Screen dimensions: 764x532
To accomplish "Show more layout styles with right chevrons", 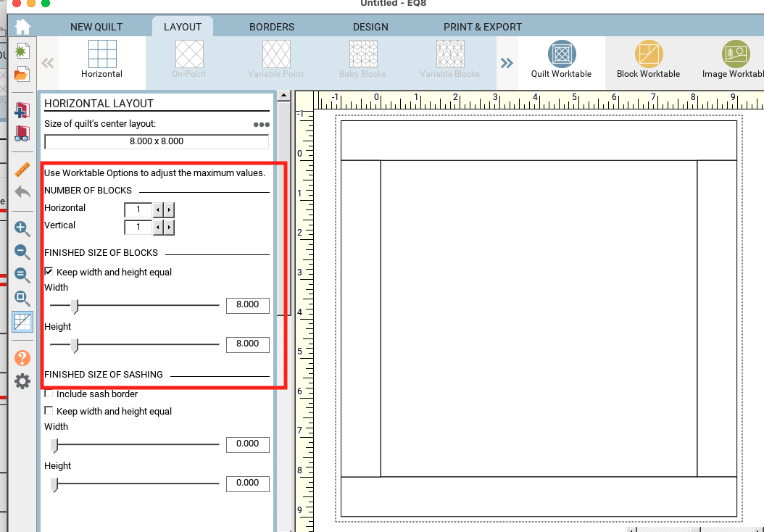I will (x=507, y=63).
